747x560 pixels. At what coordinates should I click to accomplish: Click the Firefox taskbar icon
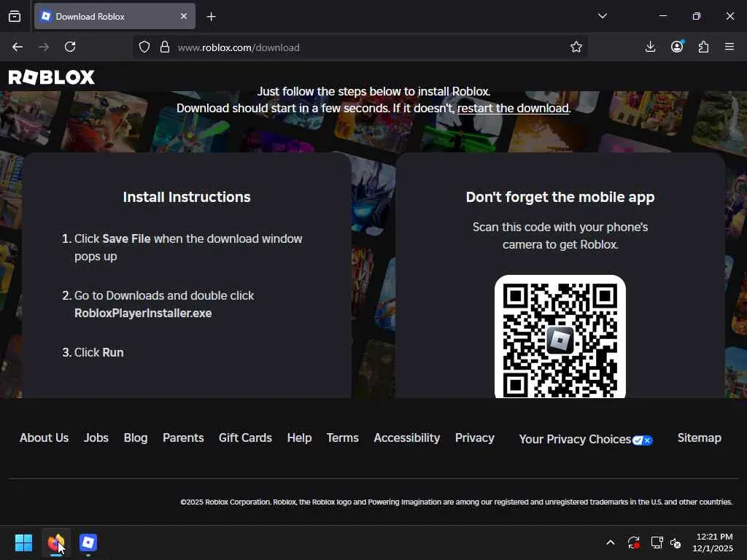click(55, 542)
